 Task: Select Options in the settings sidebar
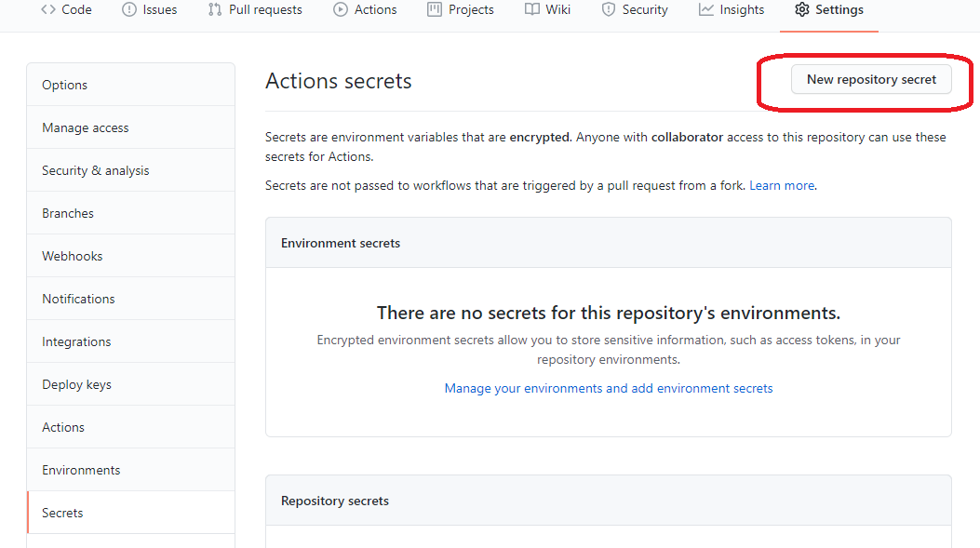point(64,85)
